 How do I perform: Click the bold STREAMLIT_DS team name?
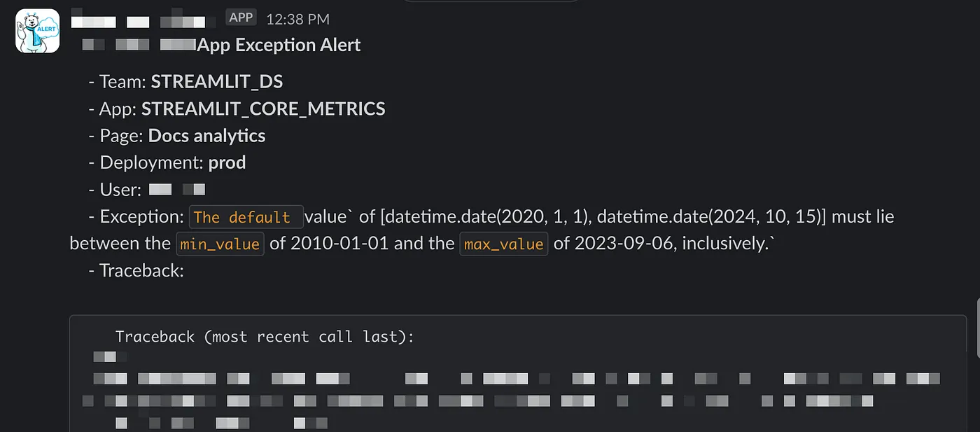coord(217,81)
